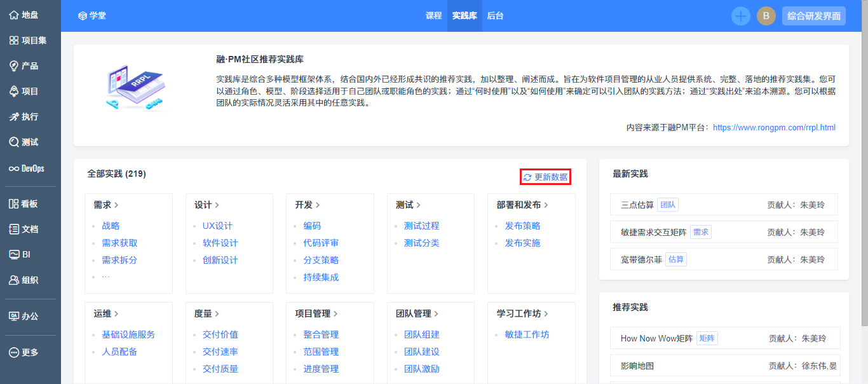Open the 战略 practice link
Viewport: 868px width, 384px height.
pyautogui.click(x=111, y=226)
